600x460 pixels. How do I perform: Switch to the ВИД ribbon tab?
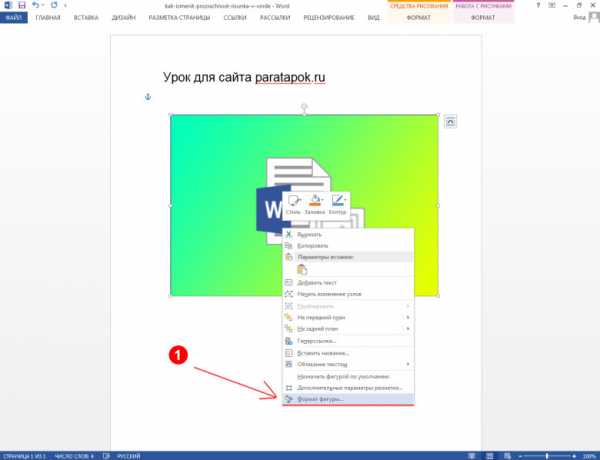click(373, 18)
